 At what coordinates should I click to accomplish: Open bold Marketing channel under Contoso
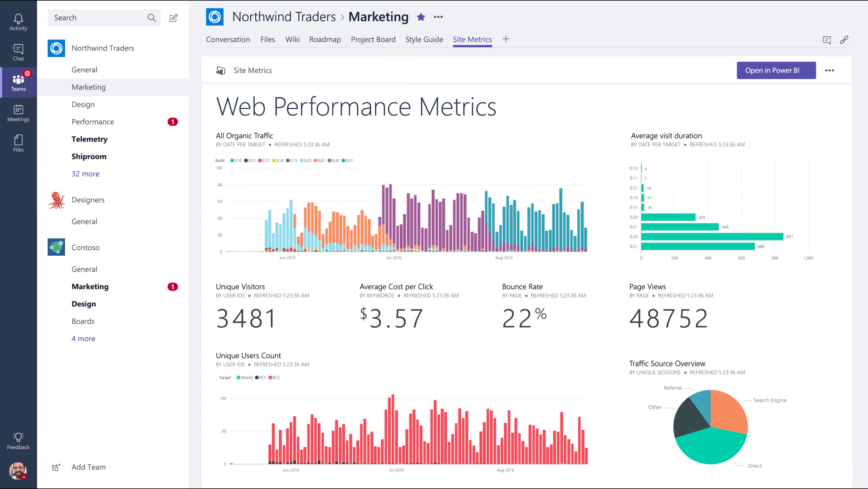click(x=90, y=287)
